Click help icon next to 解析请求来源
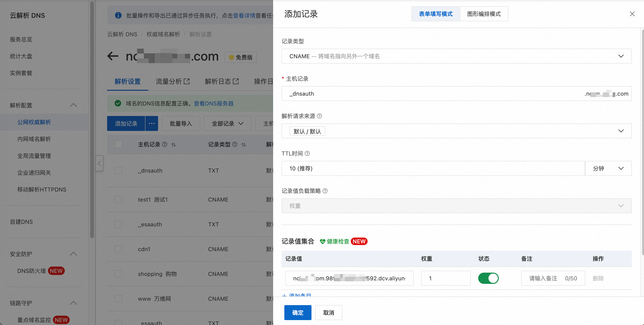 319,116
